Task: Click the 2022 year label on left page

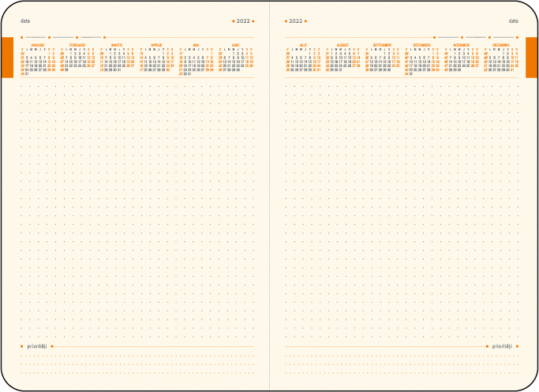Action: (x=243, y=21)
